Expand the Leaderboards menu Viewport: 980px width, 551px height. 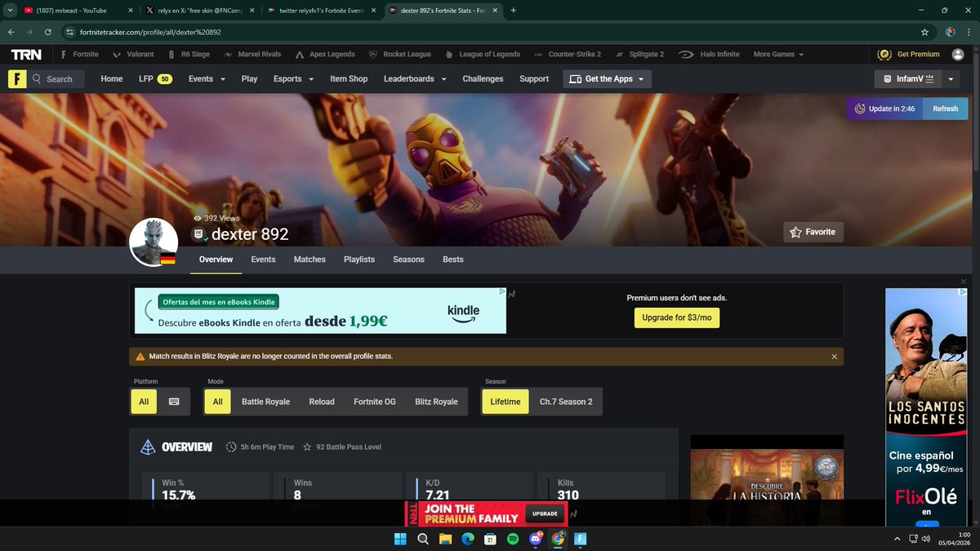(415, 79)
